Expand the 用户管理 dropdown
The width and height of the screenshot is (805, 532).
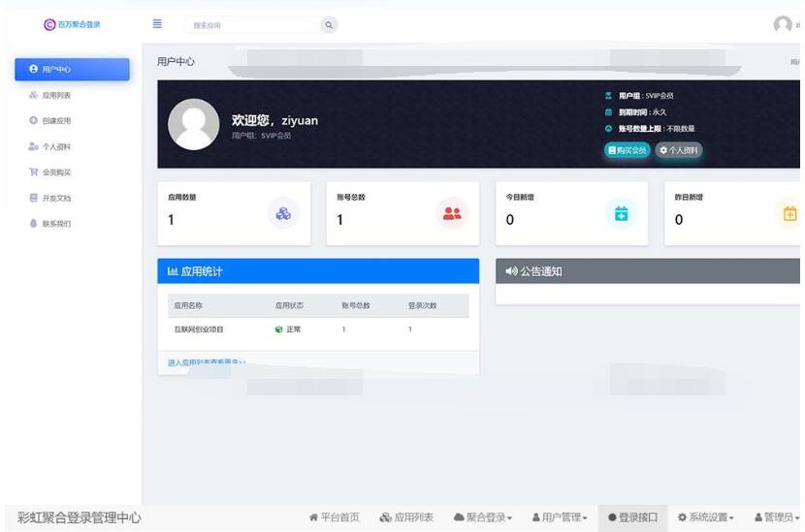pyautogui.click(x=560, y=517)
